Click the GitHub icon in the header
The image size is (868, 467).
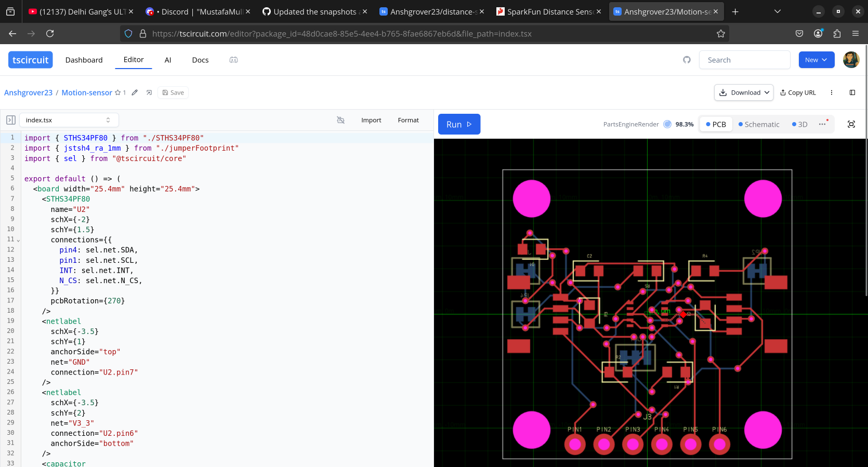coord(687,60)
